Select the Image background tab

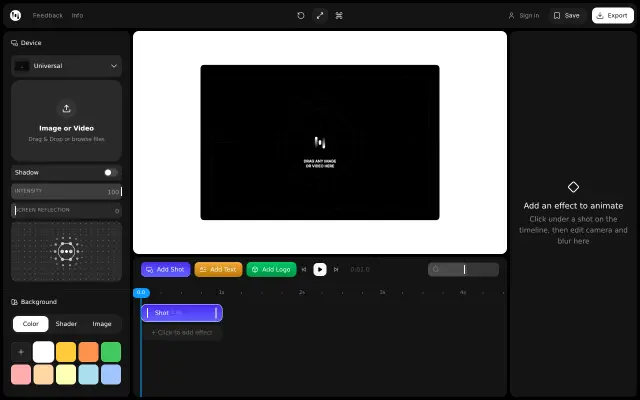[x=102, y=324]
